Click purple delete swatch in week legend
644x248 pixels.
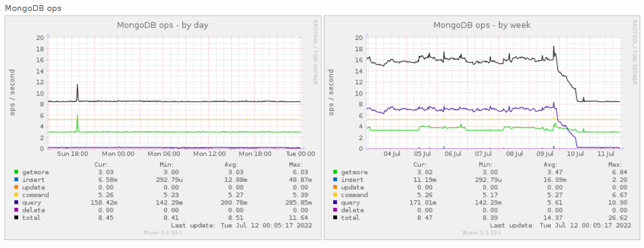336,210
